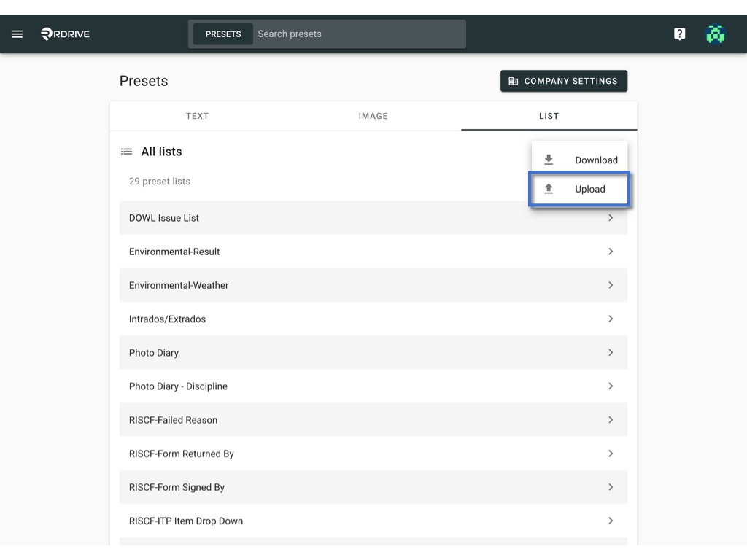Click the building icon on Company Settings
Screen dimensions: 747x560
pyautogui.click(x=513, y=81)
